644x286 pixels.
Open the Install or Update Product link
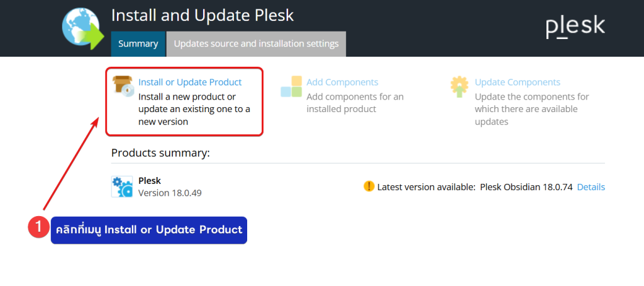(190, 82)
